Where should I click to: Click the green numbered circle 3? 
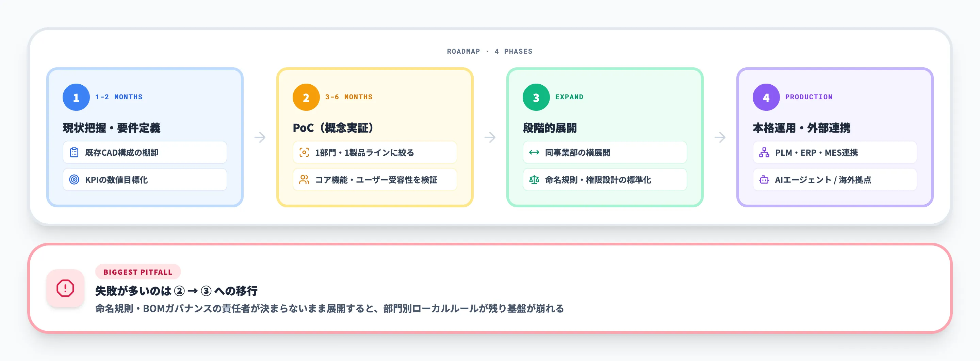click(x=536, y=97)
